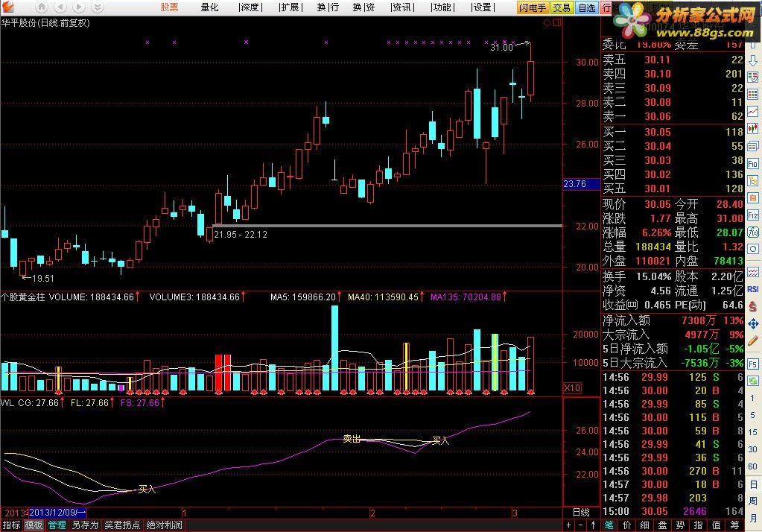Select the 周 weekly period
Viewport: 762px width, 532px height.
(752, 501)
